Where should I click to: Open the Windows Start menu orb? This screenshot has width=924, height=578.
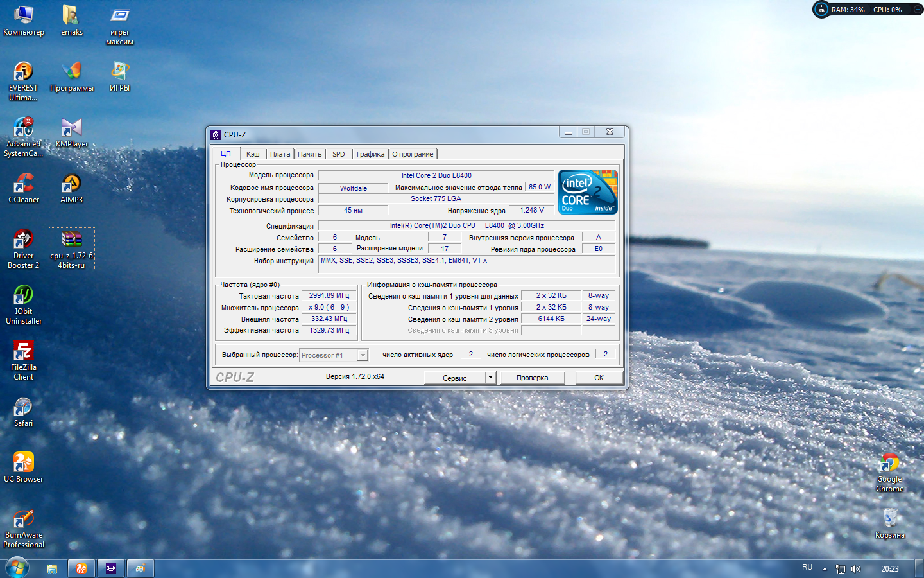(x=17, y=568)
